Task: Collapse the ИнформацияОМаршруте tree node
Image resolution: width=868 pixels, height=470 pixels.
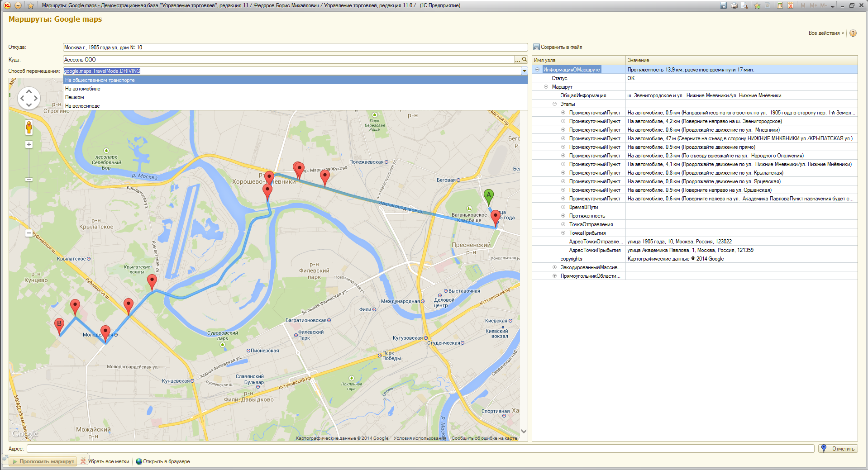Action: (x=537, y=70)
